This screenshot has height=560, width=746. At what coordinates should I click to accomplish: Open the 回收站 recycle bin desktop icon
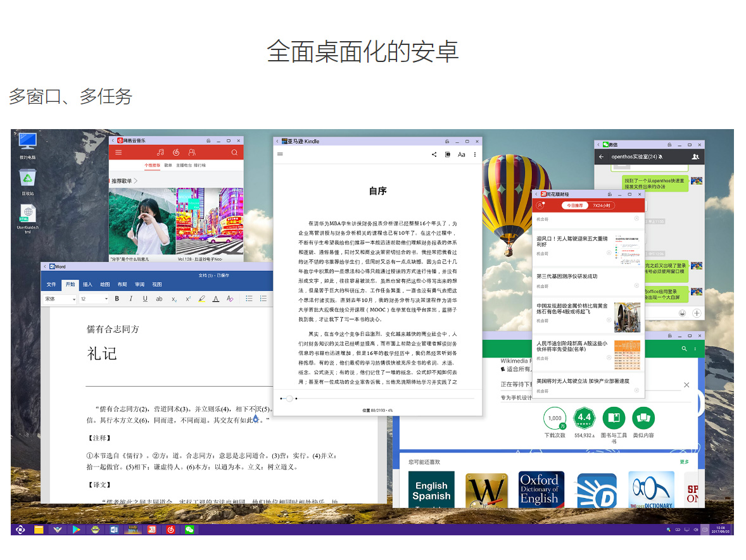[x=28, y=182]
